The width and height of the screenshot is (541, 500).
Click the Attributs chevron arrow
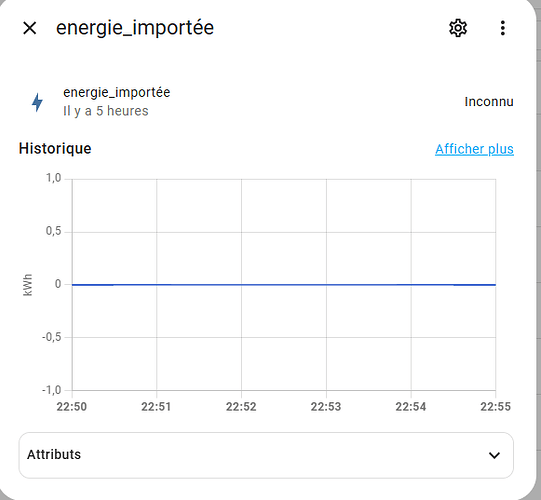pyautogui.click(x=494, y=455)
